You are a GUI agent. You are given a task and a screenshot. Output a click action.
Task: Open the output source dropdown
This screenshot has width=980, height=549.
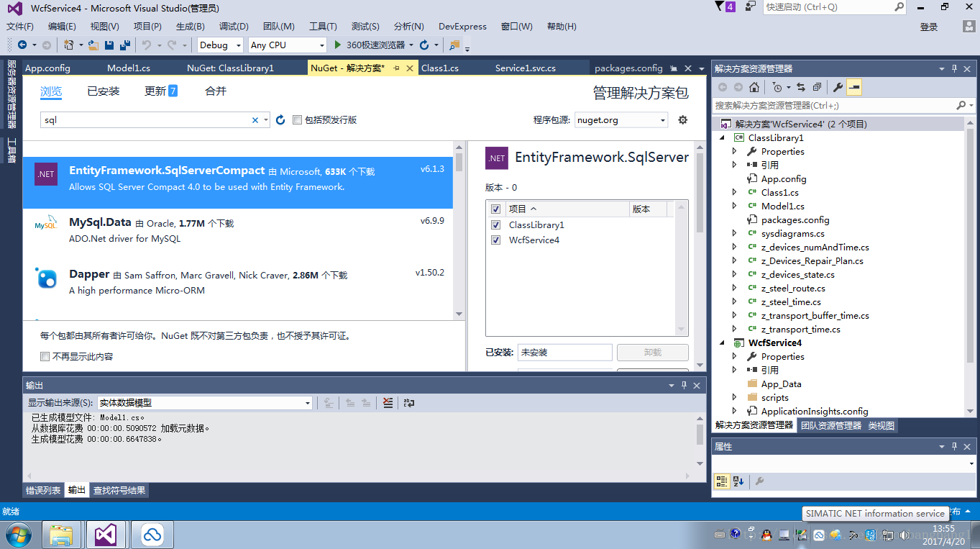(x=204, y=403)
